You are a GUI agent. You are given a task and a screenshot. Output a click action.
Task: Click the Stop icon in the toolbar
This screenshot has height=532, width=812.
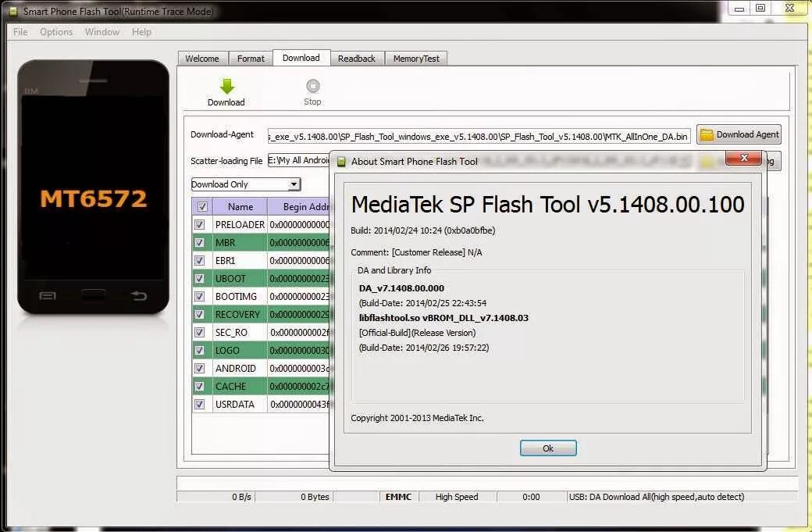click(313, 85)
